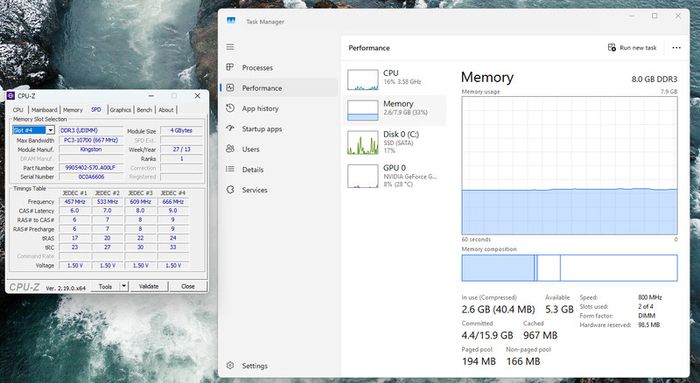
Task: Click the Max Bandwidth field PC3-10700
Action: tap(91, 140)
